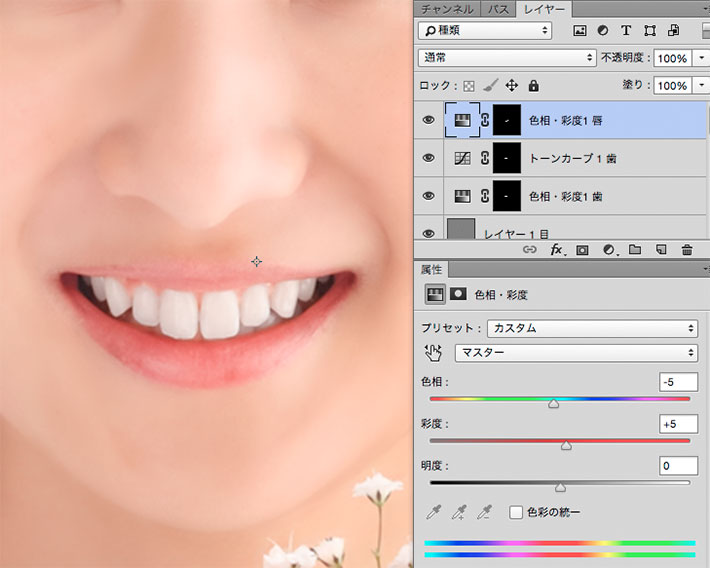Click the add layer style fx icon
710x568 pixels.
[x=556, y=250]
